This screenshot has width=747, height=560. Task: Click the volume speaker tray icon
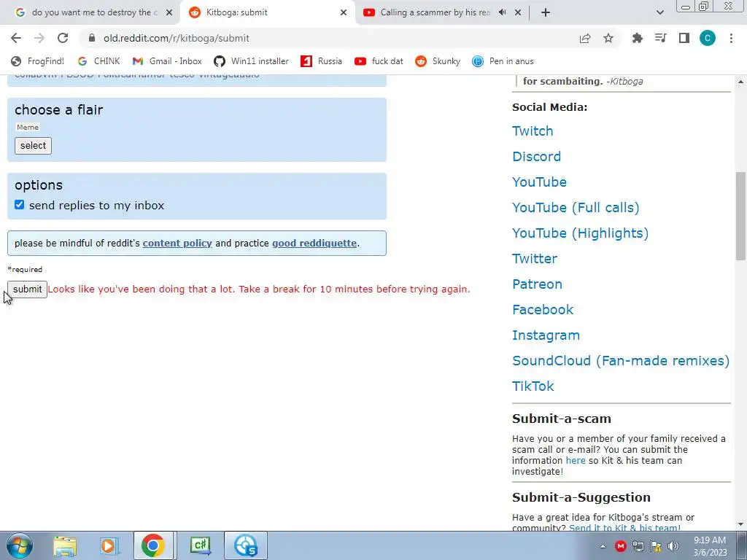point(673,546)
